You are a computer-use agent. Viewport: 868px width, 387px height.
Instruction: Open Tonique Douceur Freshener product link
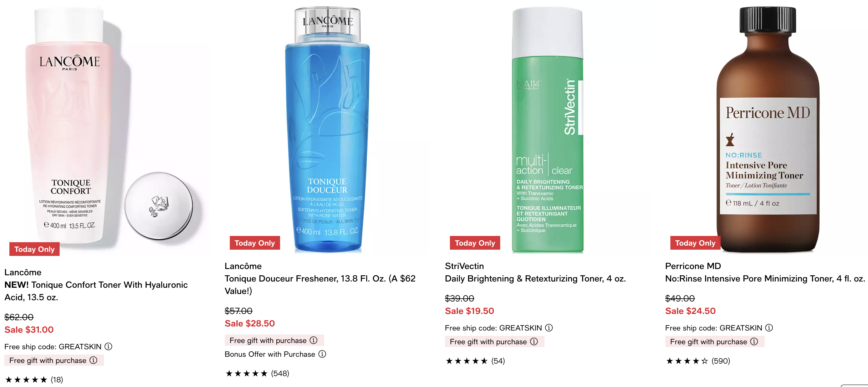[x=320, y=285]
